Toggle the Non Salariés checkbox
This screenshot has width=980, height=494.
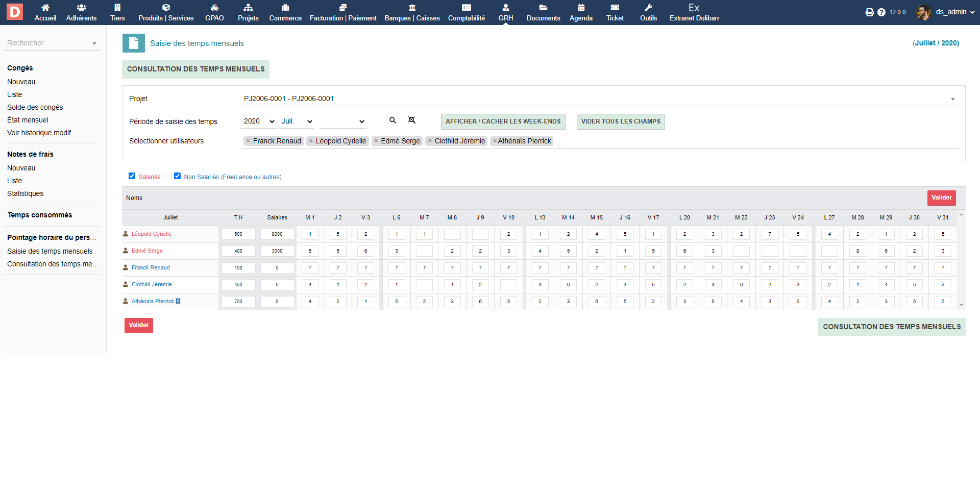point(177,176)
